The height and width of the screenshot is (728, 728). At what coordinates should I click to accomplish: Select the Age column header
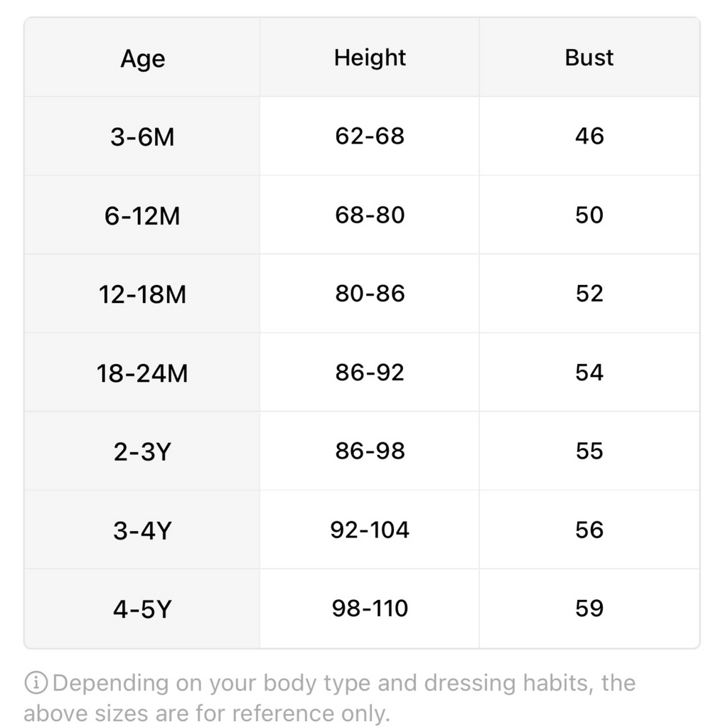point(142,58)
